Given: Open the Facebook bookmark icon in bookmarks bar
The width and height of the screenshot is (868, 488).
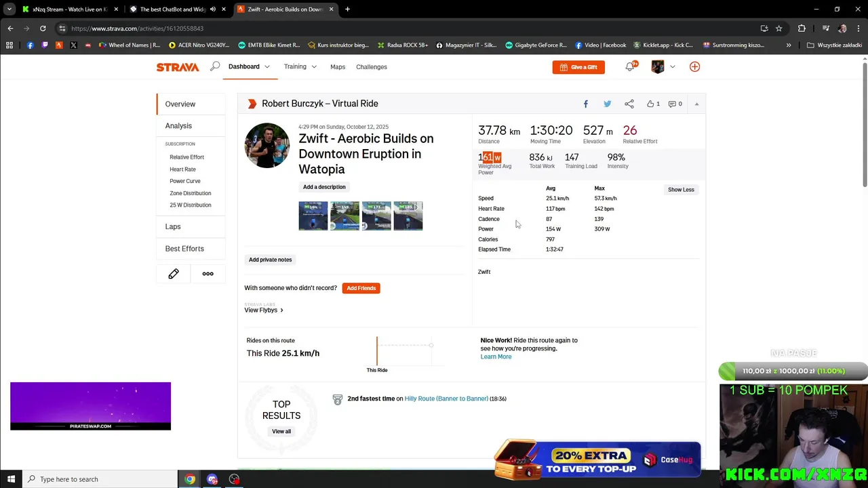Looking at the screenshot, I should [30, 45].
